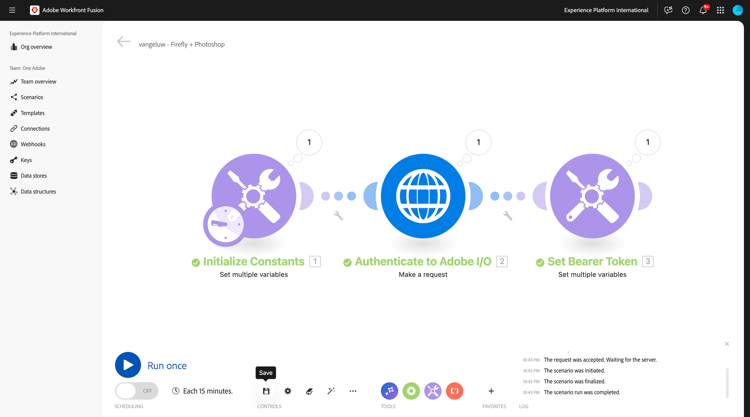Open the apps grid switcher
Viewport: 750px width, 417px height.
click(720, 10)
